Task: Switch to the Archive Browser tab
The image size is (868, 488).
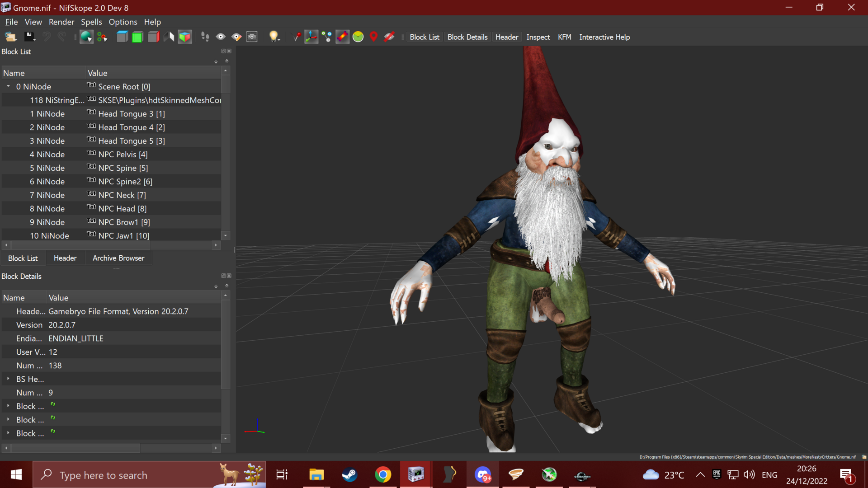Action: pos(118,258)
